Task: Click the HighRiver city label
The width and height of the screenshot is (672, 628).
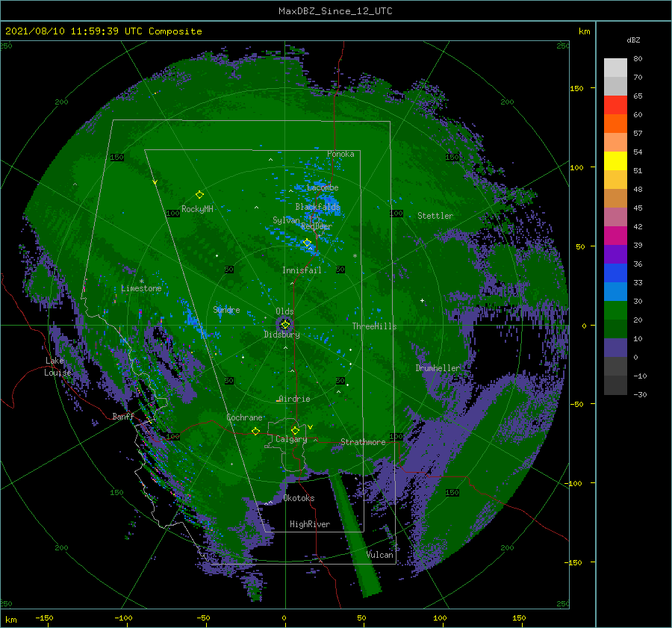Action: click(x=310, y=524)
